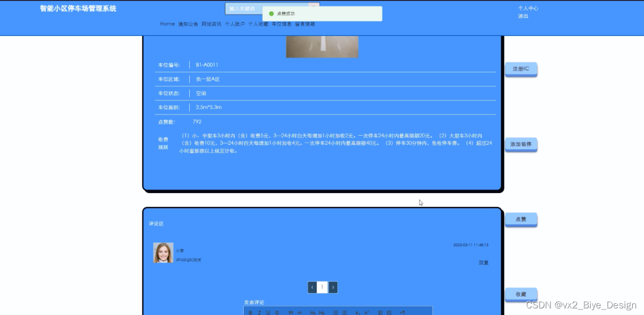Open 通知公告 menu item

(x=188, y=24)
